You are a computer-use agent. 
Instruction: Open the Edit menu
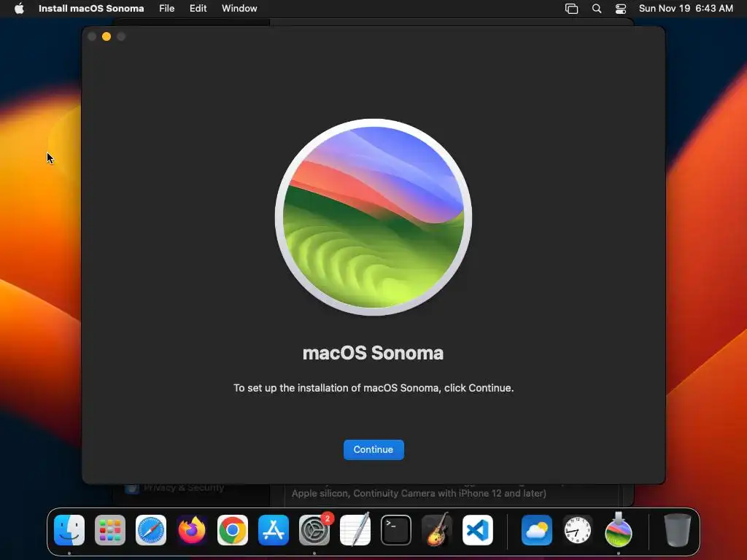tap(198, 9)
